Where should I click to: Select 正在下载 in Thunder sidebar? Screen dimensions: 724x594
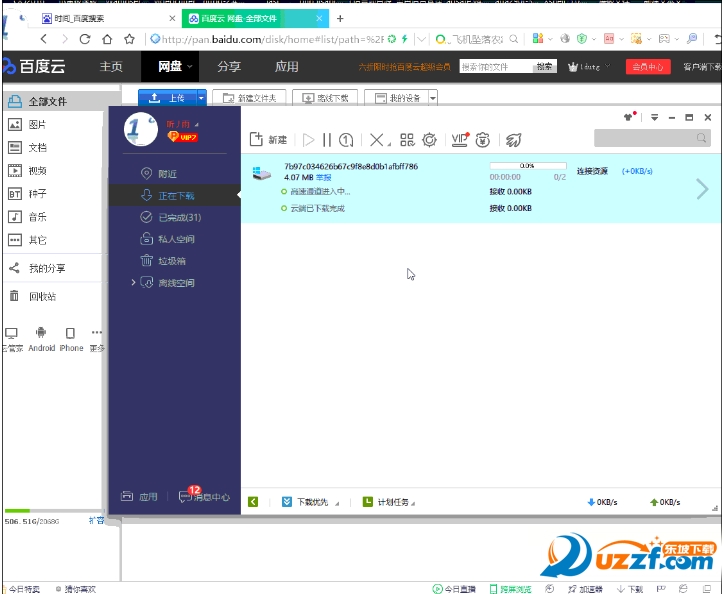pyautogui.click(x=175, y=195)
